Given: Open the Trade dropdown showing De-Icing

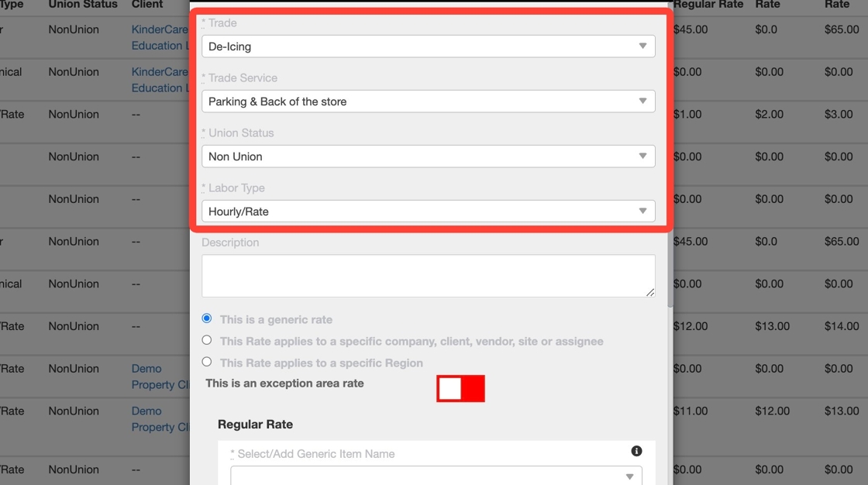Looking at the screenshot, I should click(428, 46).
